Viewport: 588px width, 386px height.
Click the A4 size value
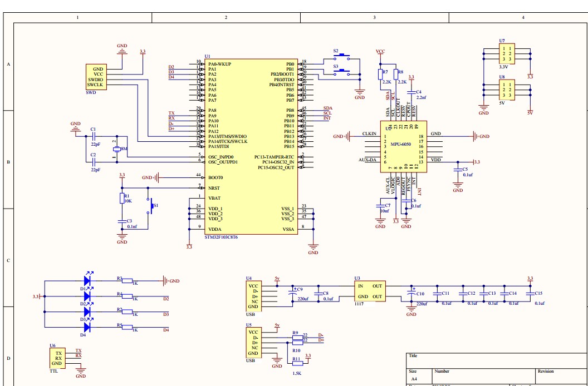tap(414, 379)
